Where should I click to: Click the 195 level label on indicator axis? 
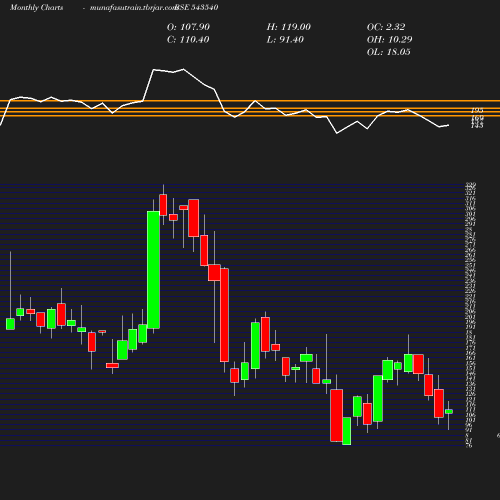[x=477, y=110]
